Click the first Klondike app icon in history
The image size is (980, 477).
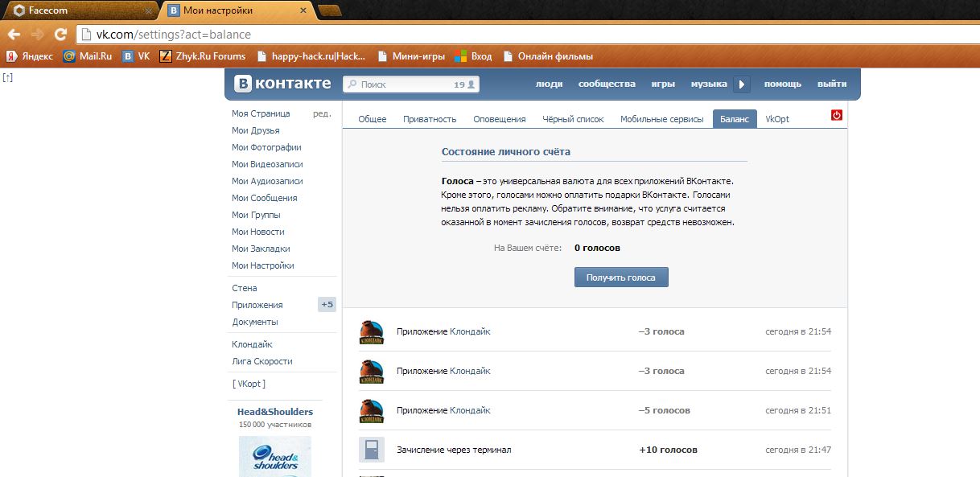[x=371, y=331]
